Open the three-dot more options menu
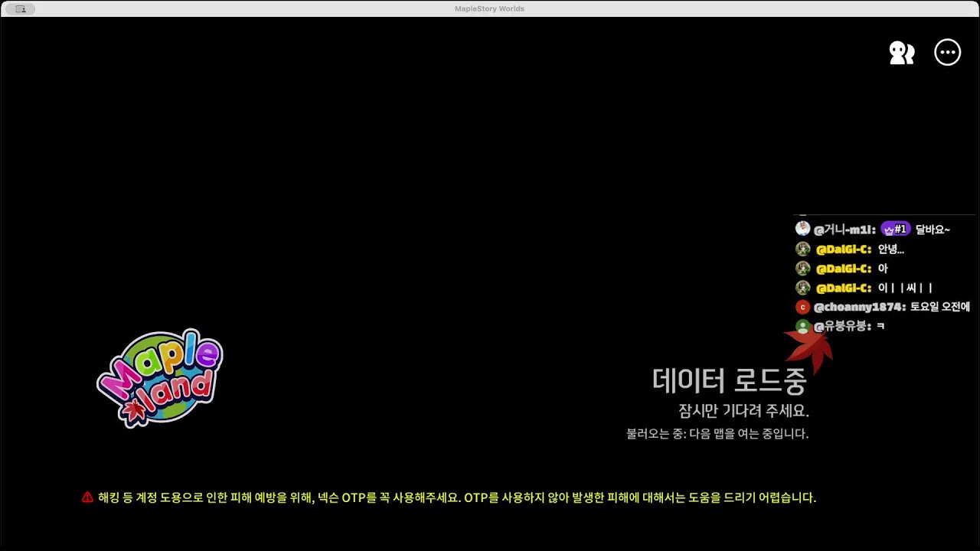Image resolution: width=980 pixels, height=551 pixels. (948, 53)
